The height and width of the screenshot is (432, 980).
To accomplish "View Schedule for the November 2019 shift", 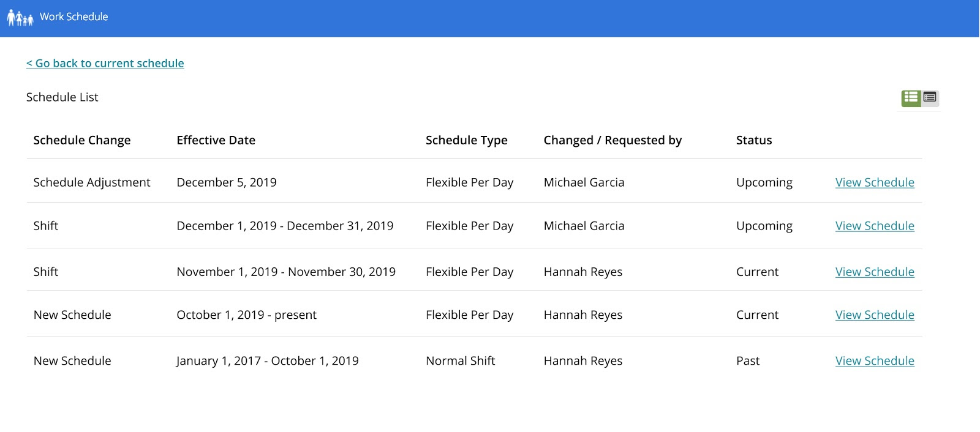I will point(875,272).
